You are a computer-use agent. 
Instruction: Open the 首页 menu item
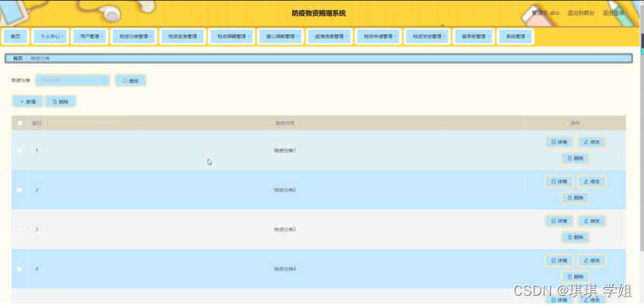tap(16, 37)
